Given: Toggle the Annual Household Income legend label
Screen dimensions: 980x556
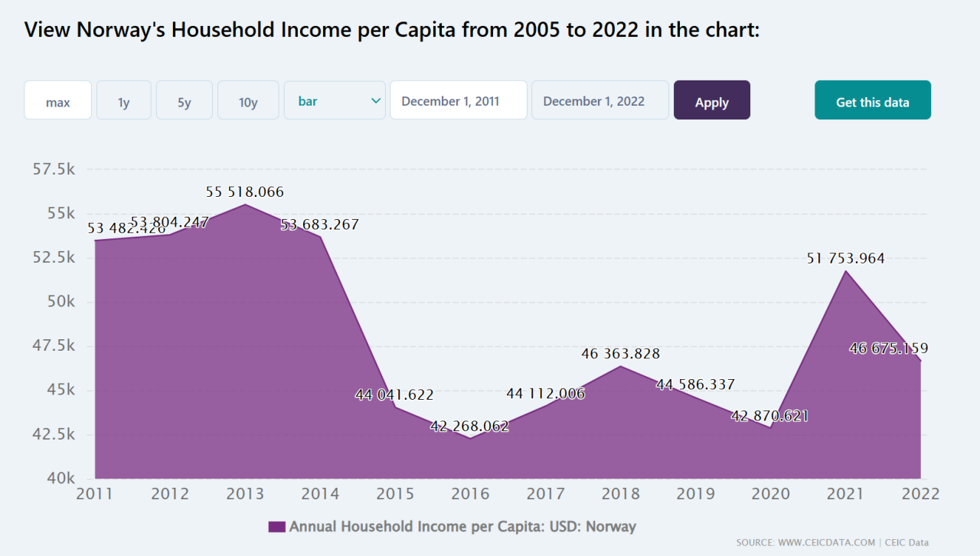Looking at the screenshot, I should (462, 527).
